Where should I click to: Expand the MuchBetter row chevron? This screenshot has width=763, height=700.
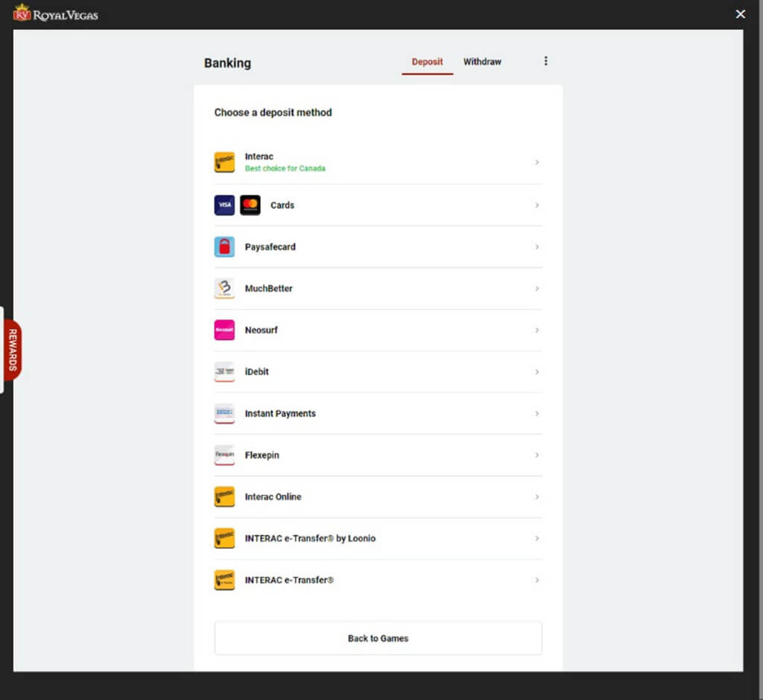[536, 288]
